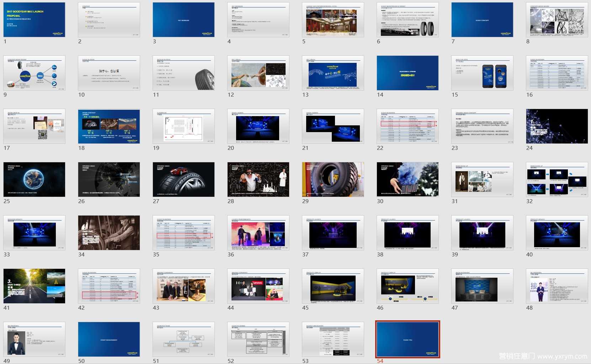Select slide 23 Opening Video Concept text
The height and width of the screenshot is (364, 591).
[482, 126]
